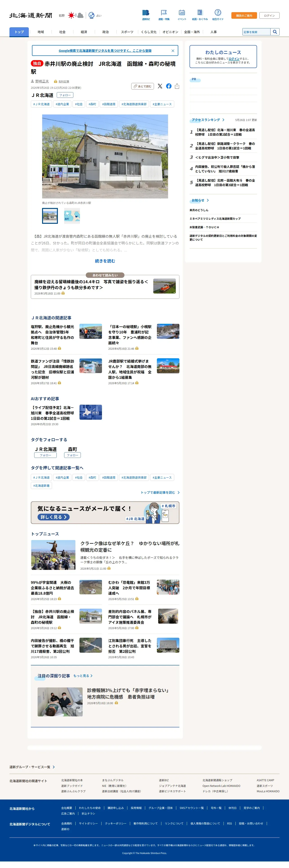Click the author 野崎正夫 link
This screenshot has height=868, width=289.
tap(42, 82)
